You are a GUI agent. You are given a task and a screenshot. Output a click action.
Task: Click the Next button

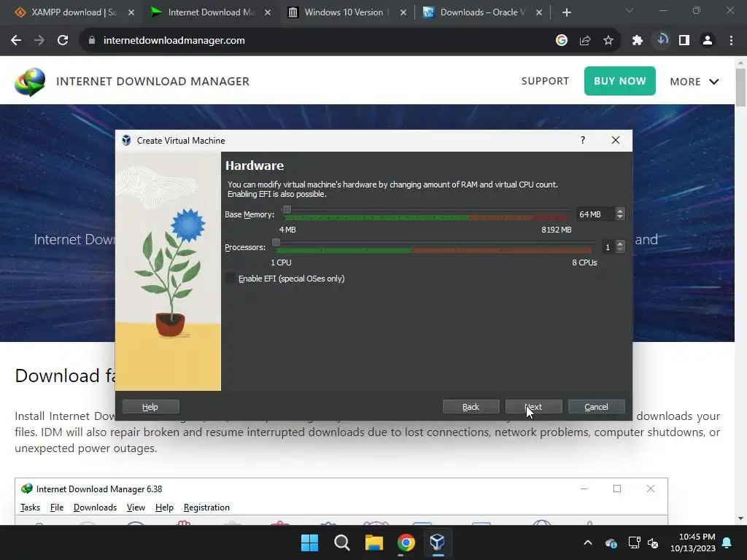(x=533, y=407)
